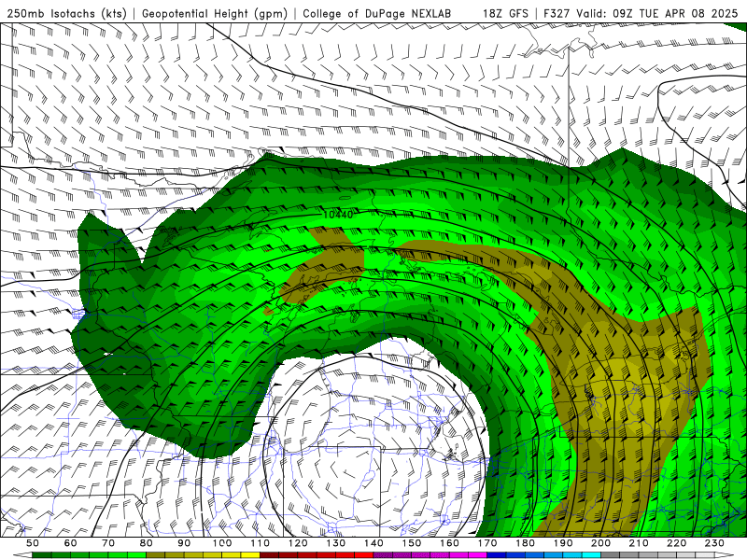This screenshot has height=560, width=747.
Task: Click the 90 label on the color scale
Action: click(x=184, y=543)
